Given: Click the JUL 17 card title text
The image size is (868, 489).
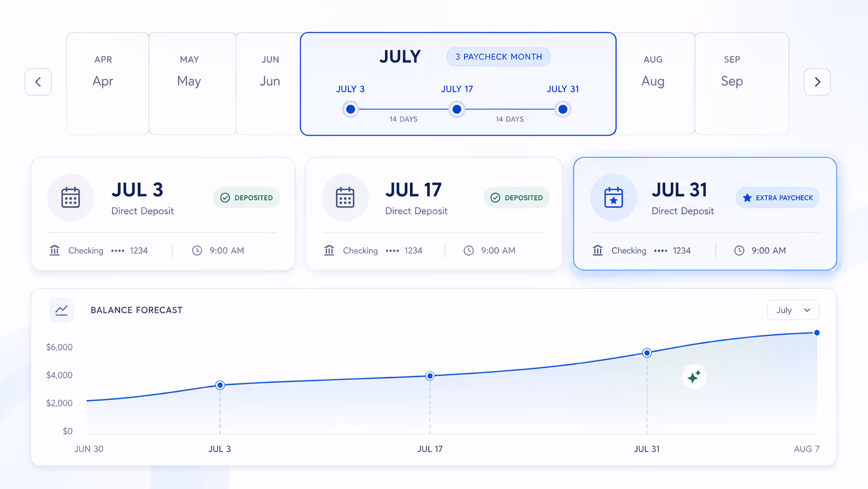Looking at the screenshot, I should [413, 190].
